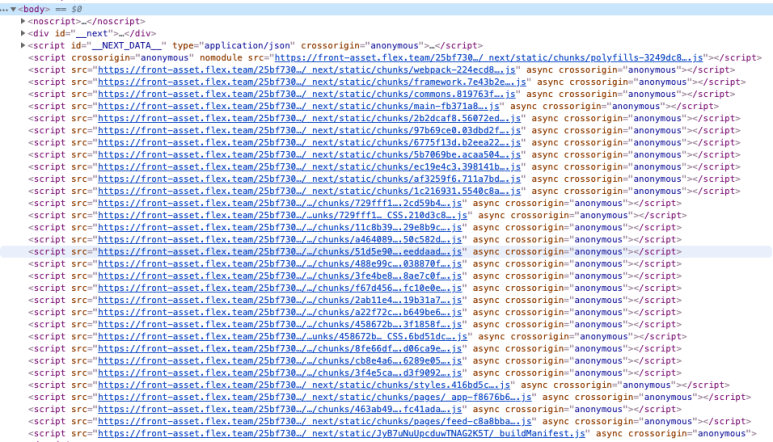
Task: Expand the div with id __next
Action: point(23,33)
